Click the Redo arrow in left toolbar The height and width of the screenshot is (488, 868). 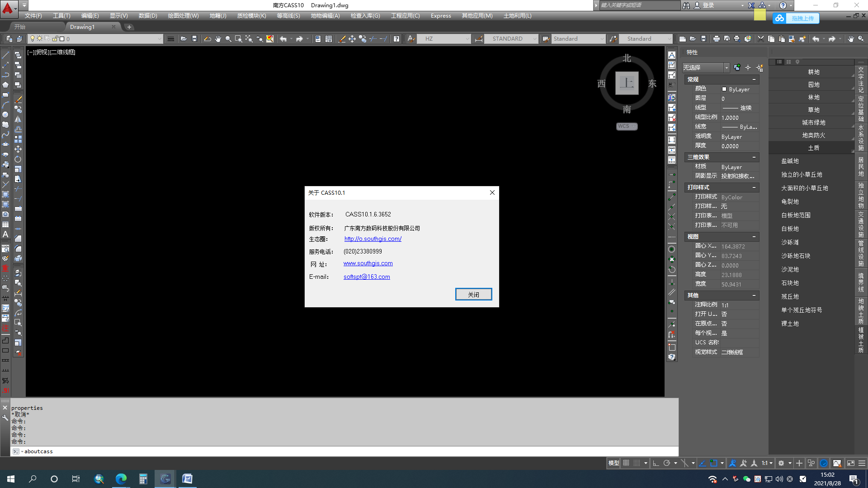click(x=299, y=39)
